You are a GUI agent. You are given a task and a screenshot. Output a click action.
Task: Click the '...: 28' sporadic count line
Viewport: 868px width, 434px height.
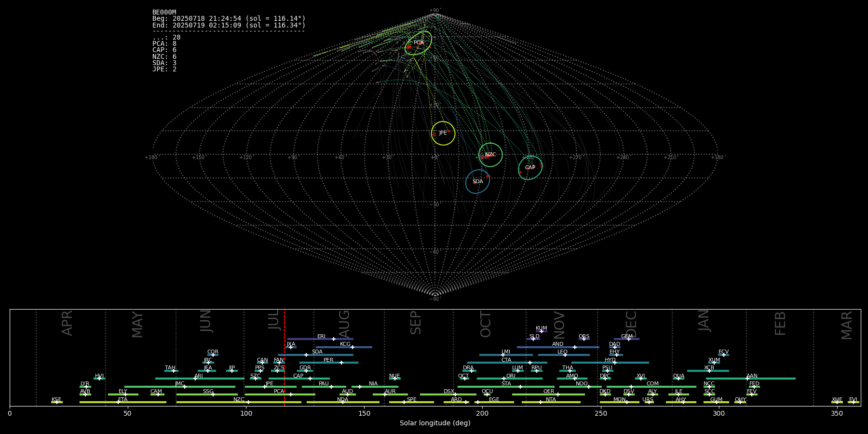pos(166,38)
